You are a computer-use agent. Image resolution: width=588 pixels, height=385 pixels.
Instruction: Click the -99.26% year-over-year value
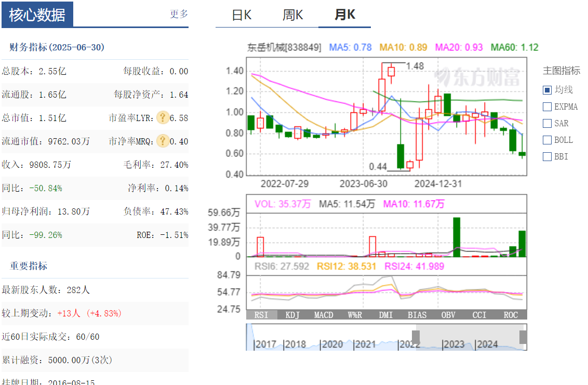(x=46, y=235)
